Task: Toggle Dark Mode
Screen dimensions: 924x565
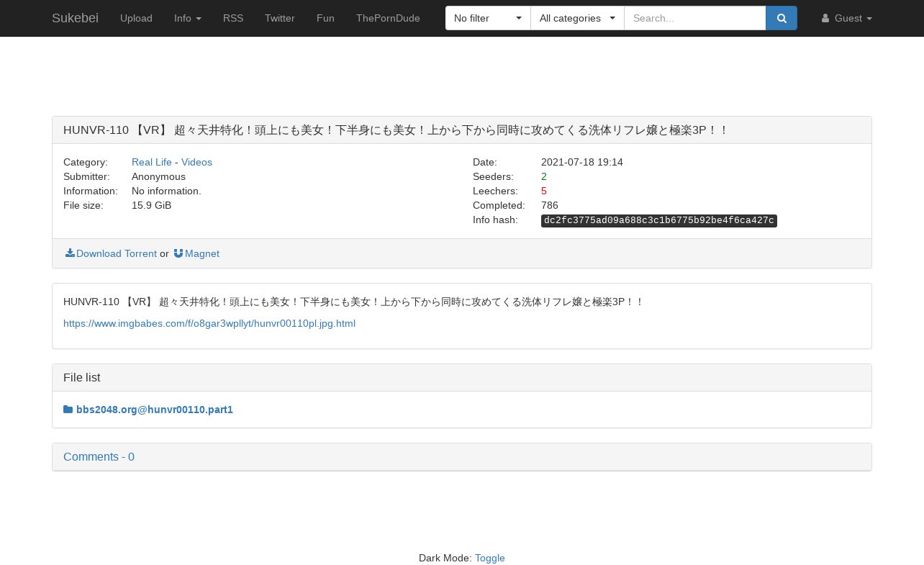Action: 490,558
